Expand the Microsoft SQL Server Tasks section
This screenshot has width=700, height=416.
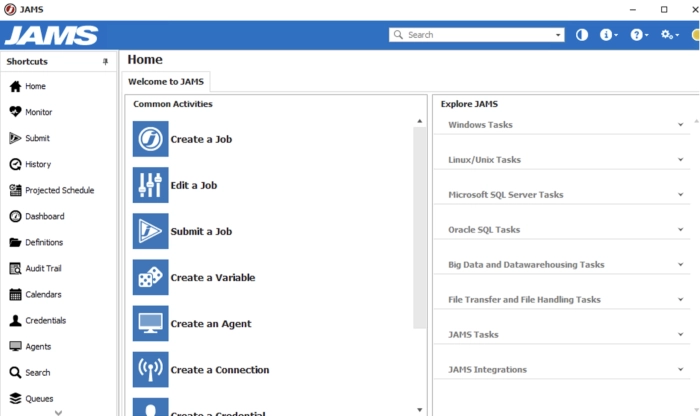680,195
